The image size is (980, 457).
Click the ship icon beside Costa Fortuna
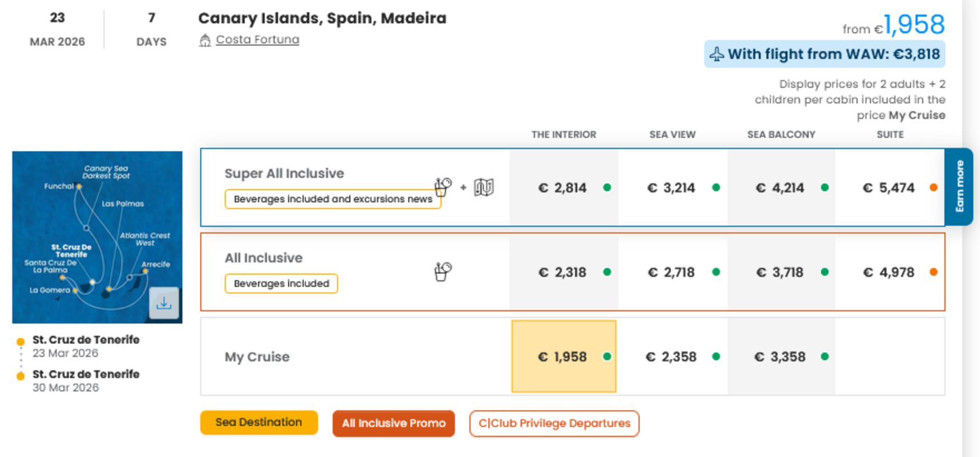coord(205,40)
